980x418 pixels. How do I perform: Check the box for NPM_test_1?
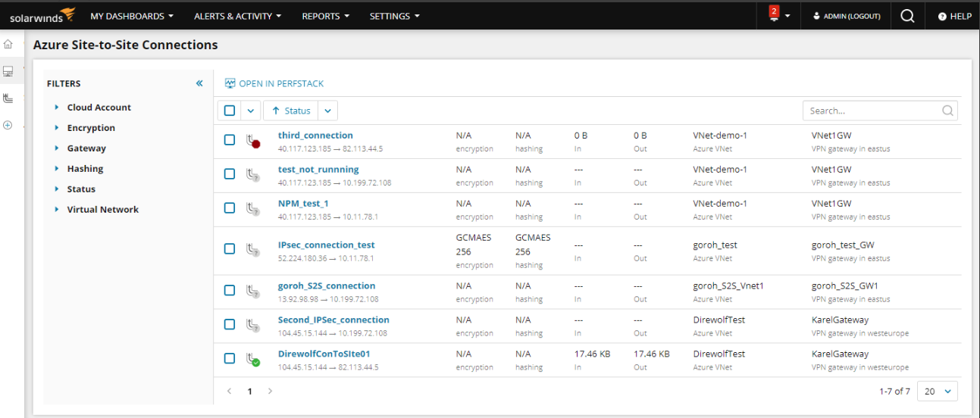[230, 208]
